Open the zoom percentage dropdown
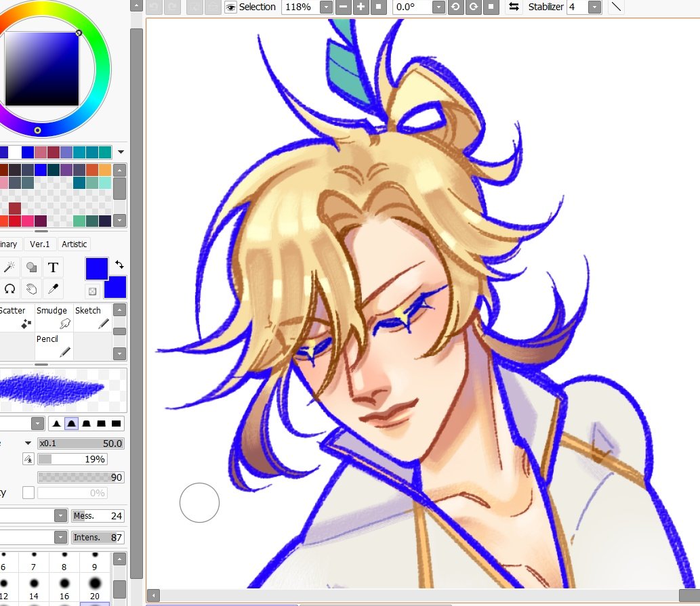Image resolution: width=700 pixels, height=606 pixels. pyautogui.click(x=327, y=7)
